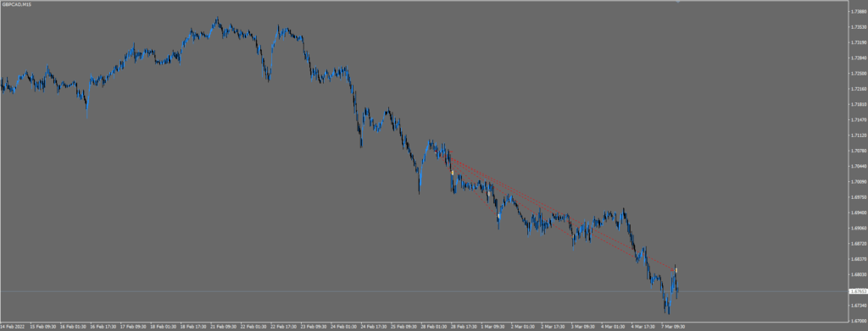The width and height of the screenshot is (868, 331).
Task: Click price scale value 1.69750
Action: point(860,196)
